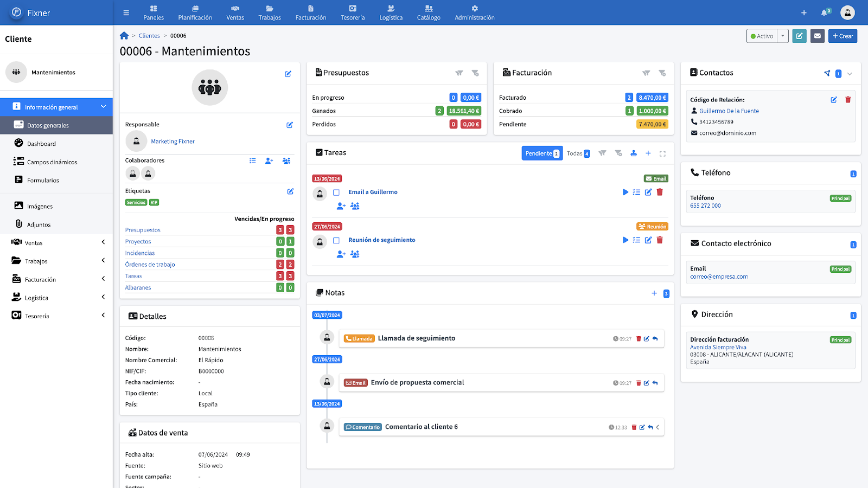Collapse the Contactos panel chevron
This screenshot has height=488, width=868.
click(x=850, y=74)
